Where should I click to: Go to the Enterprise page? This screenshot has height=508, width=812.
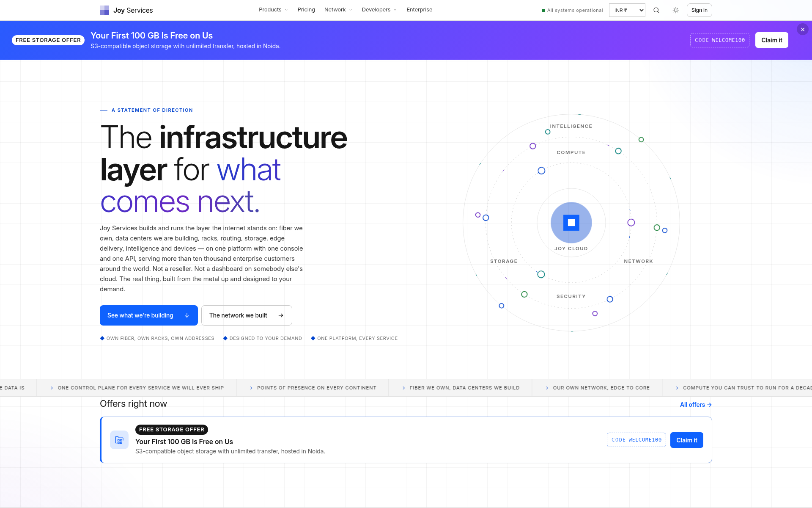(x=419, y=10)
